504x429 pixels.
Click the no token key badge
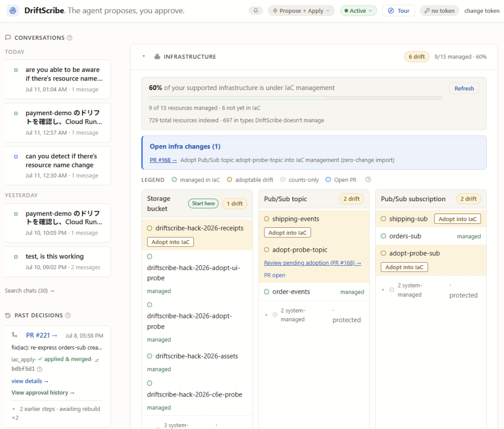tap(440, 11)
